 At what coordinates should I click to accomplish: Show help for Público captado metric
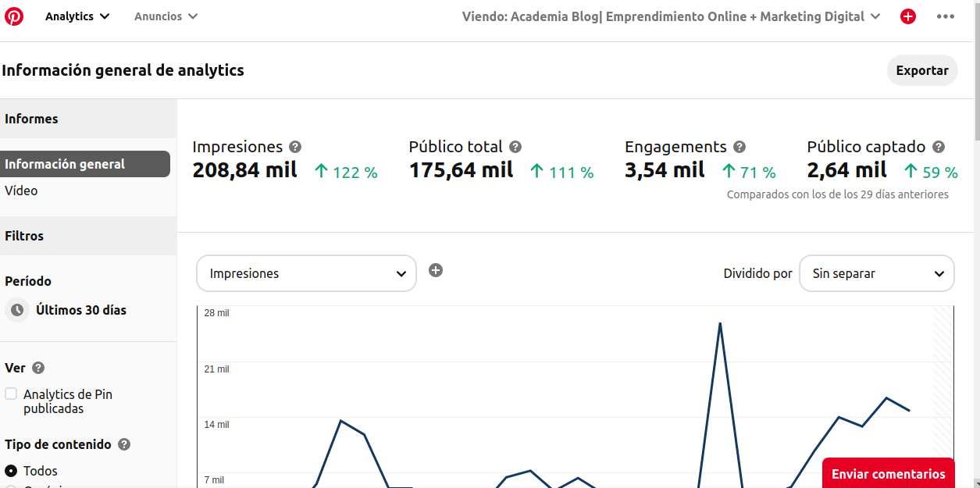939,147
